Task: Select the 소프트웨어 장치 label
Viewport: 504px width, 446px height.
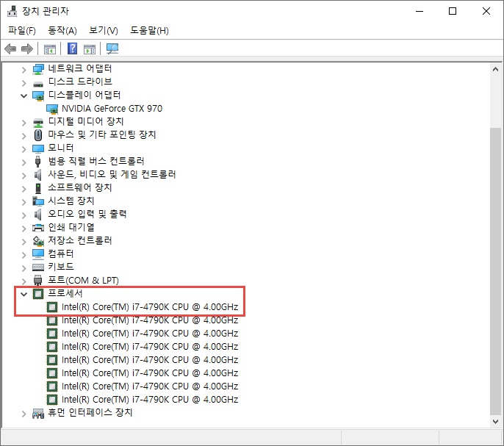Action: (79, 188)
